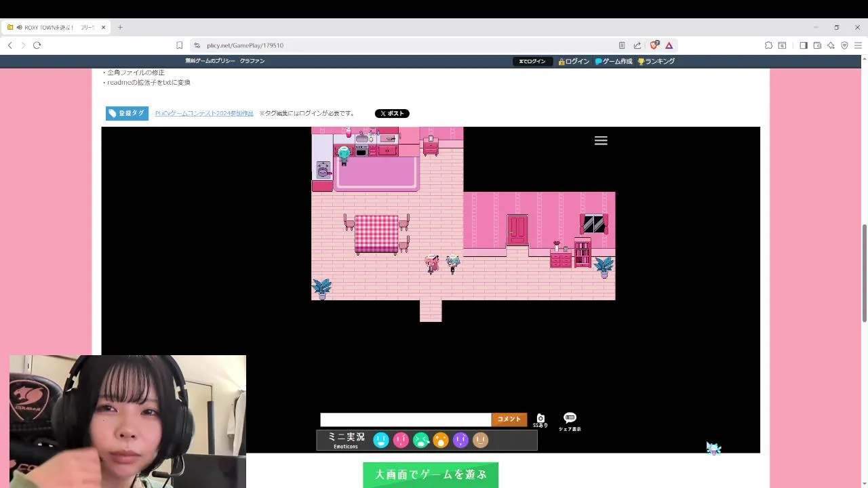Open Brave Shields lion icon
This screenshot has height=488, width=868.
click(x=654, y=45)
